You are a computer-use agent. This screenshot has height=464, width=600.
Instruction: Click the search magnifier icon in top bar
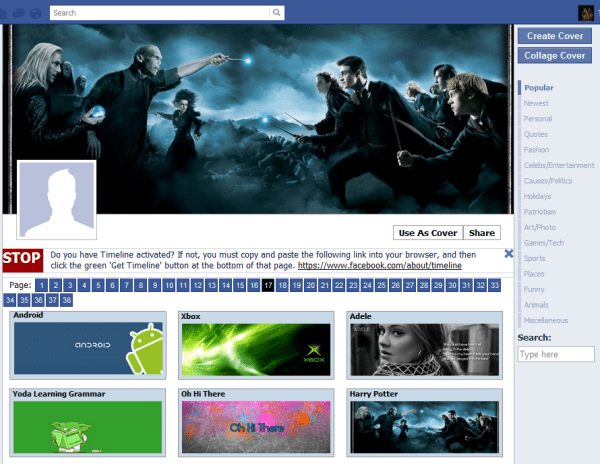click(x=276, y=13)
